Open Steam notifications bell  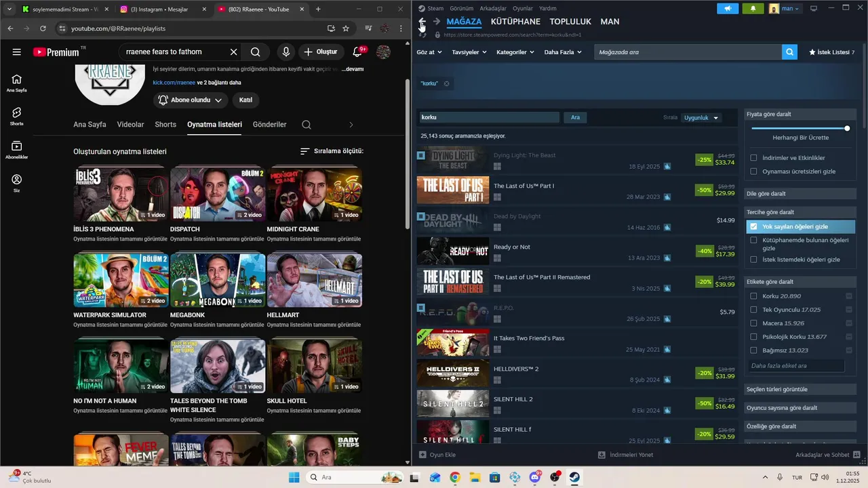click(x=753, y=8)
